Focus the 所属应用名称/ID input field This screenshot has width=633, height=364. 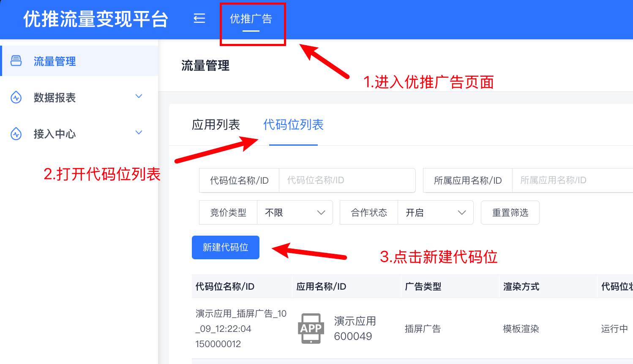[573, 180]
